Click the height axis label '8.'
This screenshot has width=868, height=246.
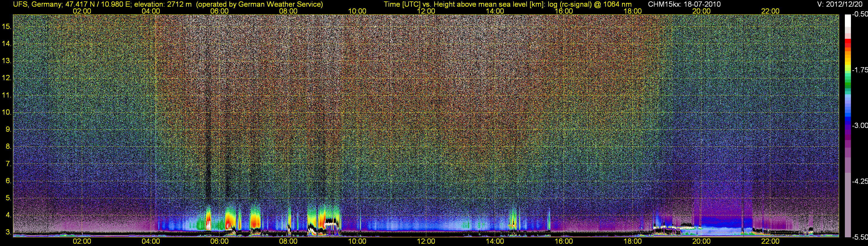tap(8, 146)
